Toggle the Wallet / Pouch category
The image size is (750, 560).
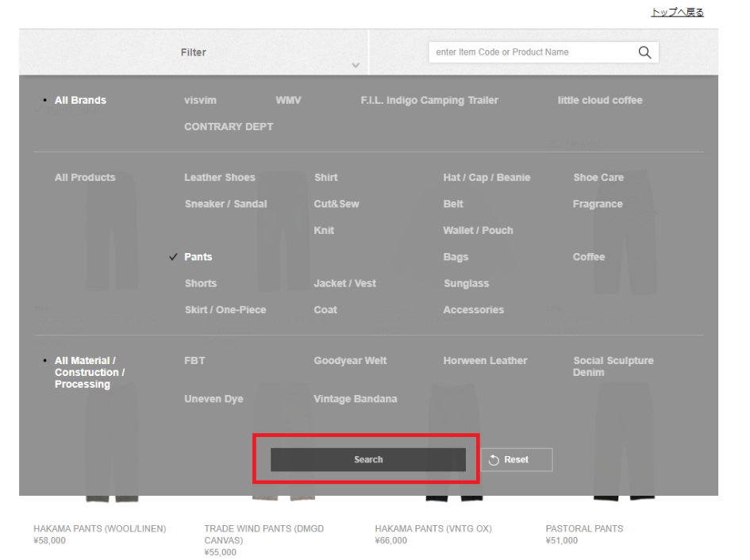(x=478, y=231)
